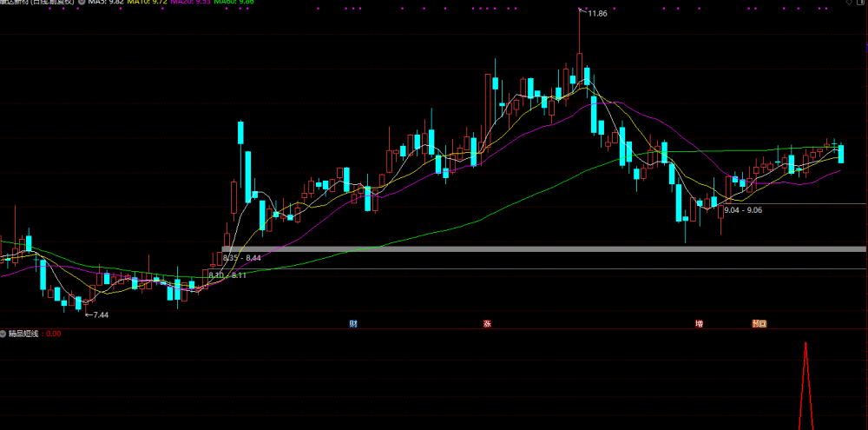Click the diamond icon at top-right corner
The image size is (868, 430).
(850, 3)
